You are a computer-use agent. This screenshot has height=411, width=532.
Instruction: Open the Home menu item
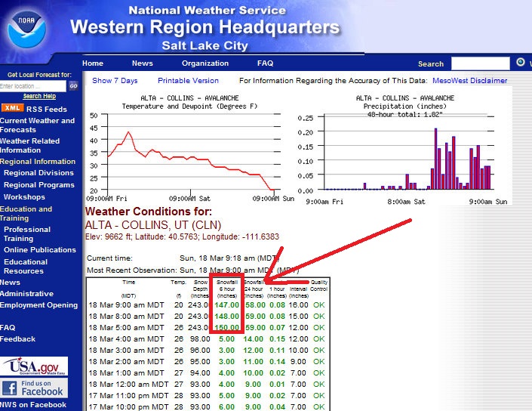pos(93,63)
